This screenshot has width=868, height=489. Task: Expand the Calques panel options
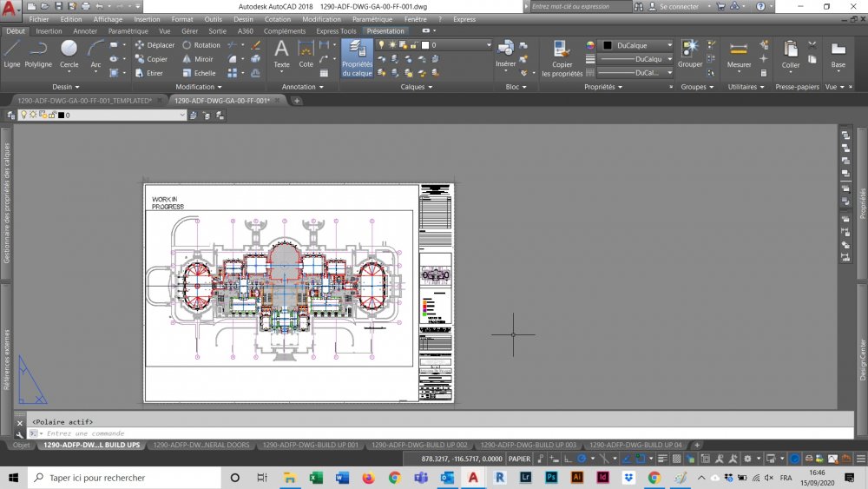click(417, 86)
